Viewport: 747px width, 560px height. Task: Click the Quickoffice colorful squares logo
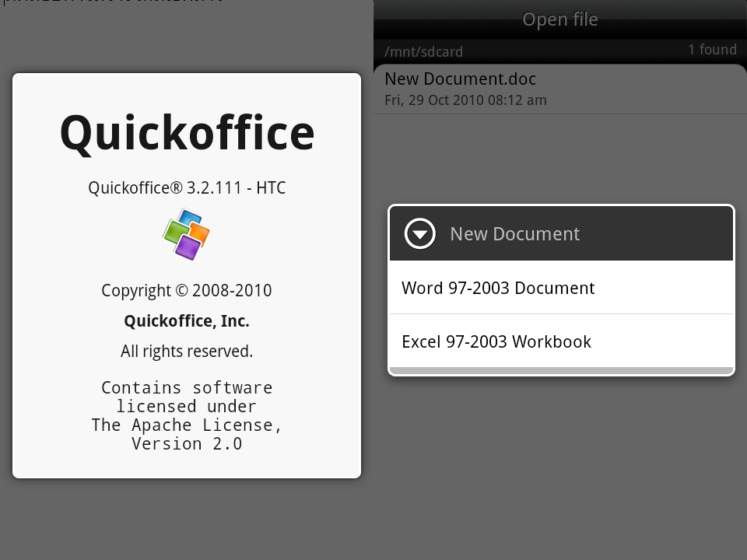187,234
